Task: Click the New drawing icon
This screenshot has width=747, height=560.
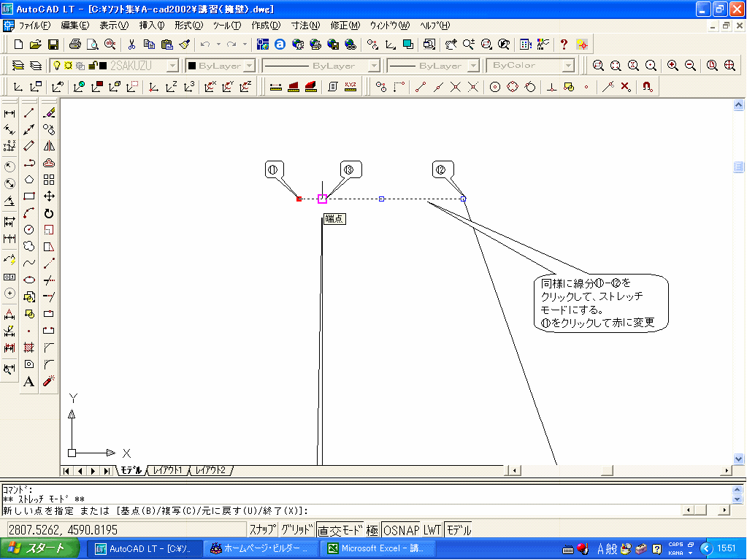Action: (x=18, y=45)
